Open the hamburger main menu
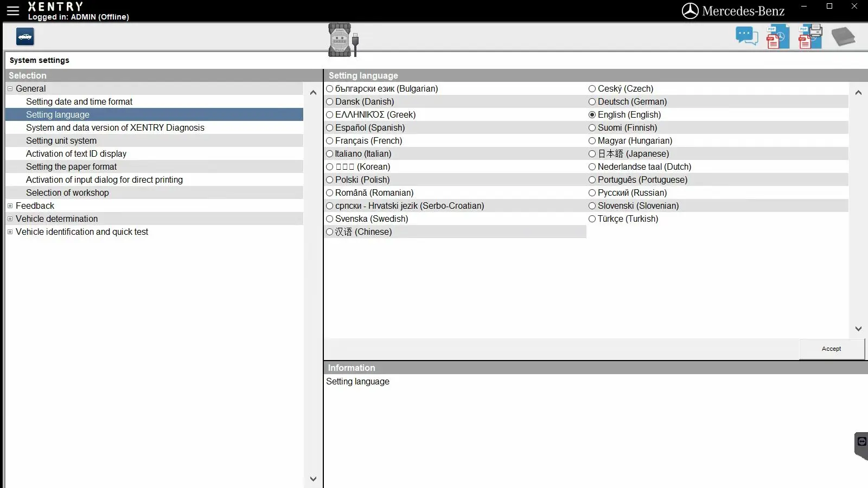Screen dimensions: 868x488 pos(12,10)
